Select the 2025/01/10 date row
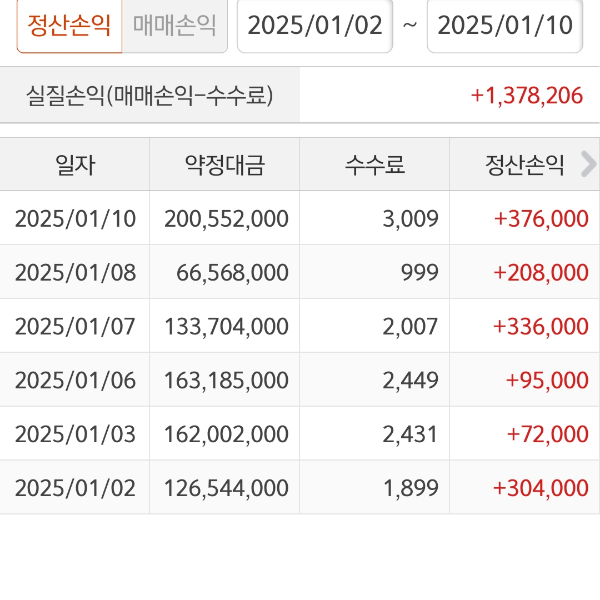 [x=75, y=218]
